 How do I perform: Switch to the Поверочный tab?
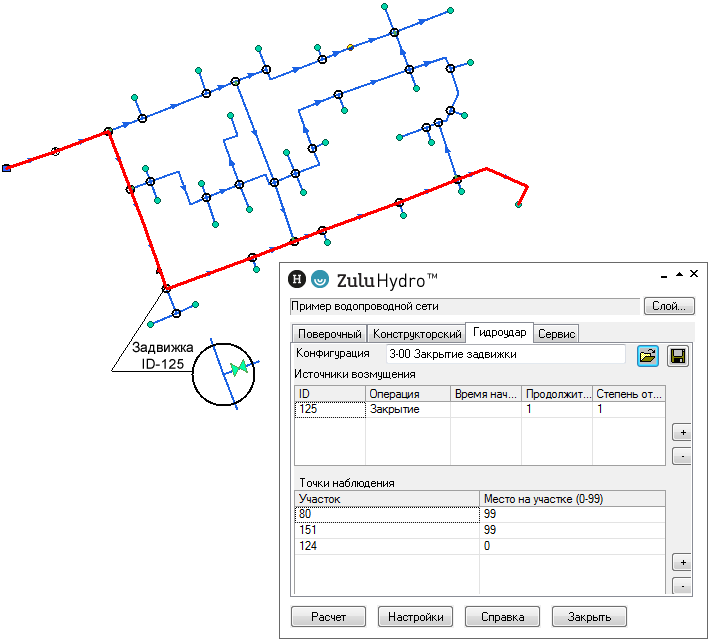[328, 334]
